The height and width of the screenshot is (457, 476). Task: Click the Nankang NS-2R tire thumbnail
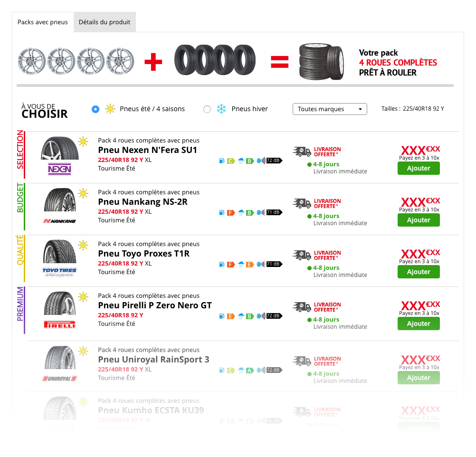click(x=60, y=200)
